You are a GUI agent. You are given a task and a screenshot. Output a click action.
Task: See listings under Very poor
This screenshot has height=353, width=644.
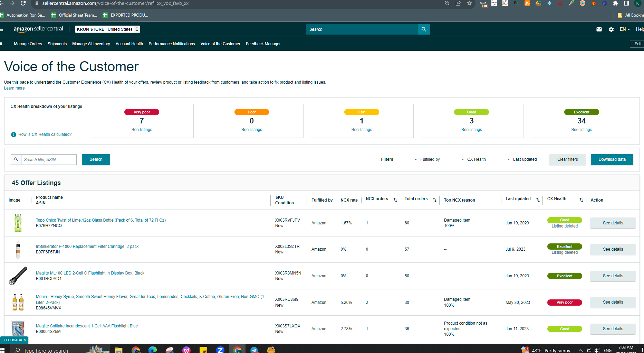142,130
